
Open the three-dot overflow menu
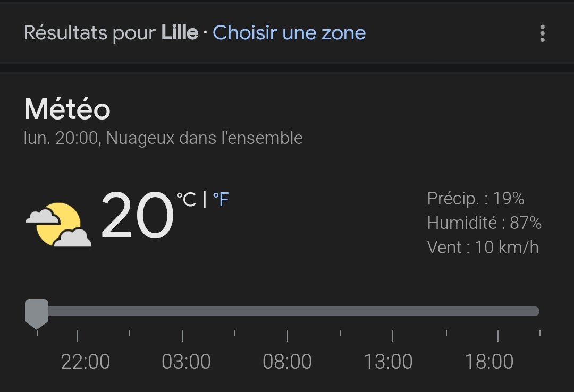(x=542, y=33)
